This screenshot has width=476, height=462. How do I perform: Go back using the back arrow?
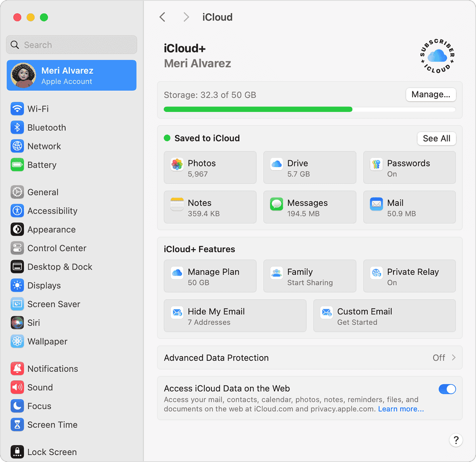point(162,17)
